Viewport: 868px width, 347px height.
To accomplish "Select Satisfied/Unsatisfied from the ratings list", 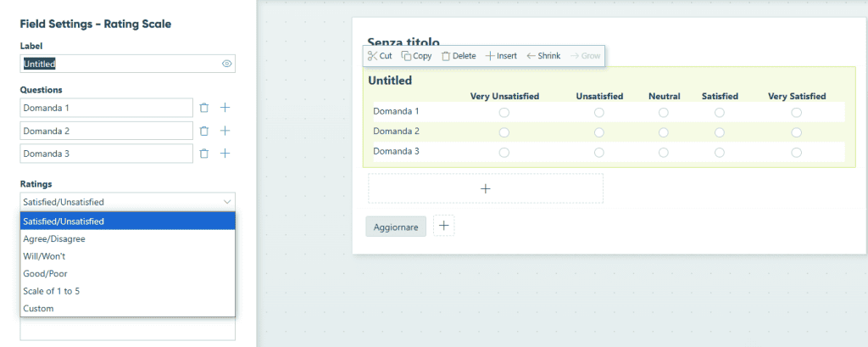I will (x=127, y=221).
